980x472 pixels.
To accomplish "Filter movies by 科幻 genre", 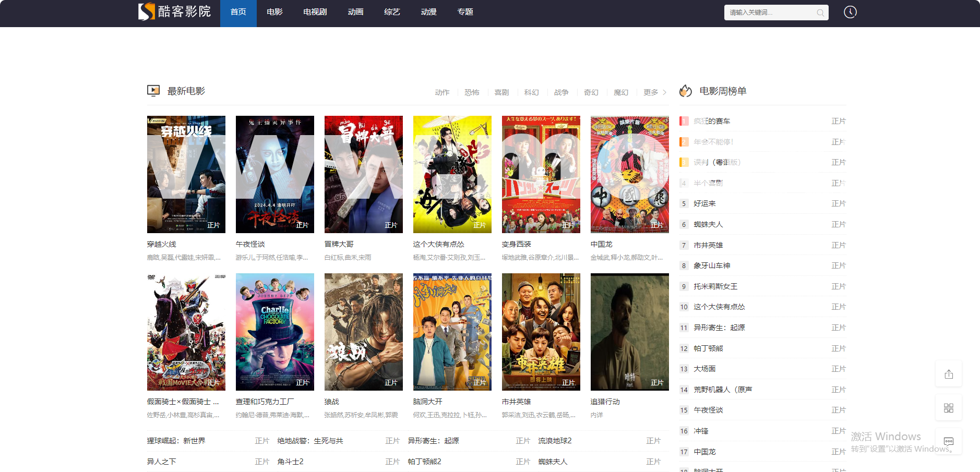I will coord(531,92).
